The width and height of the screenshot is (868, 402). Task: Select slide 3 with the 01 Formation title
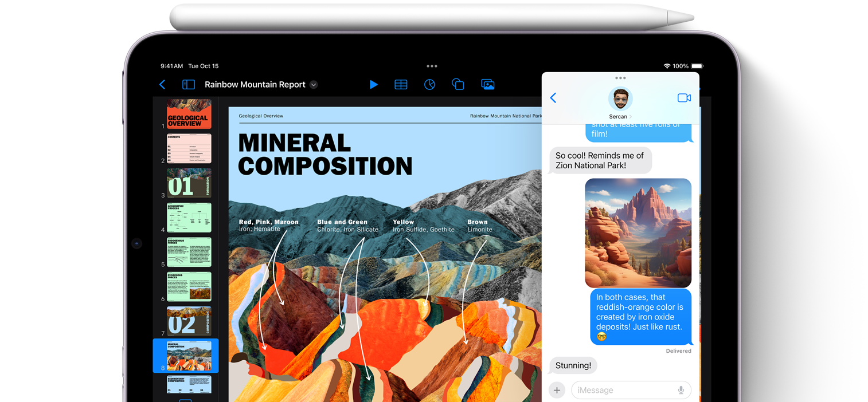[189, 183]
